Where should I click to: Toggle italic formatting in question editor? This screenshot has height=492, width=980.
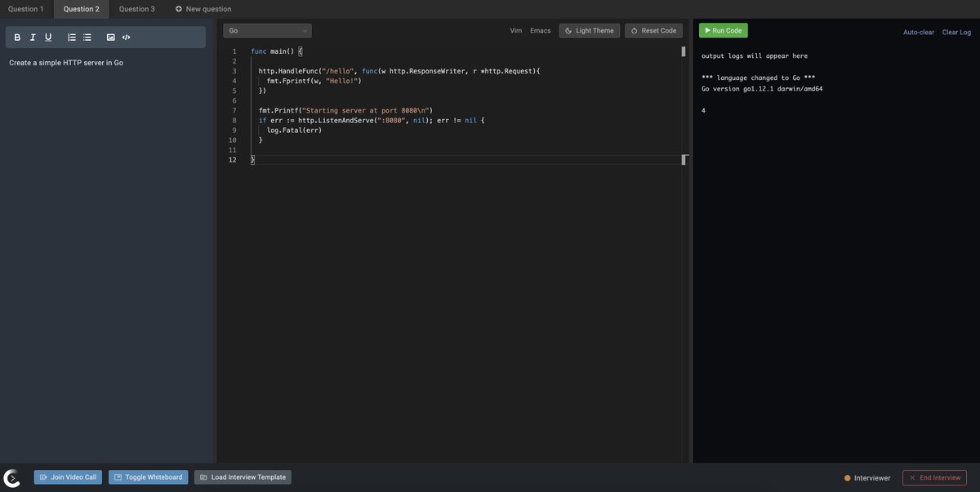point(33,38)
